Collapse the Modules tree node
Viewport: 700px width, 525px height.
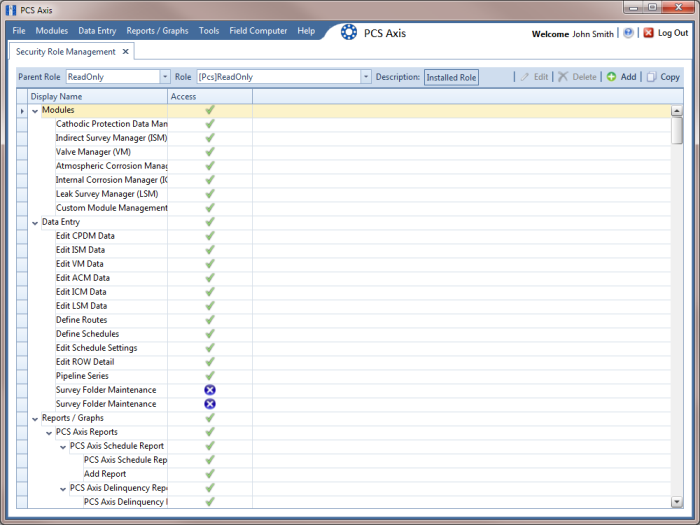pos(35,111)
